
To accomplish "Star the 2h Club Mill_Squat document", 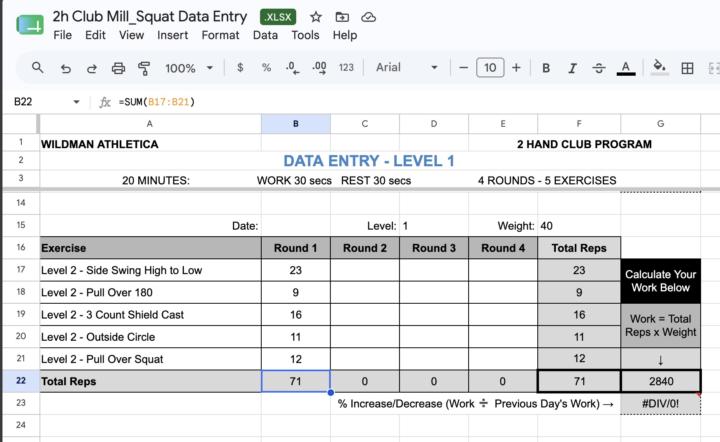I will tap(315, 17).
